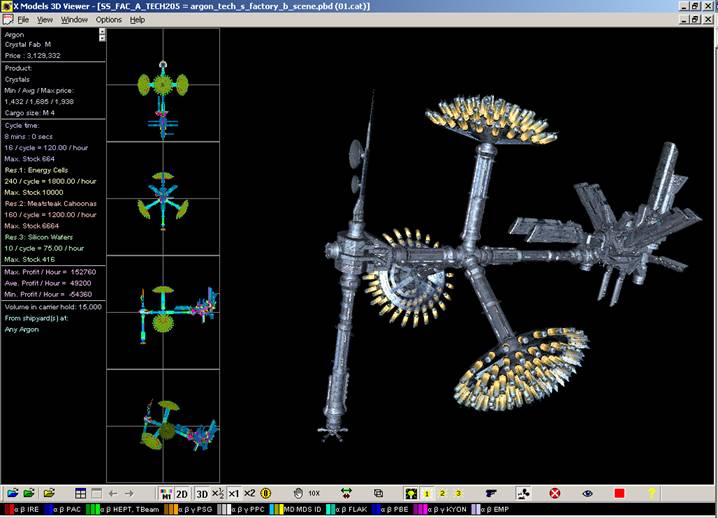Click info panel scroll up arrow

pos(102,31)
